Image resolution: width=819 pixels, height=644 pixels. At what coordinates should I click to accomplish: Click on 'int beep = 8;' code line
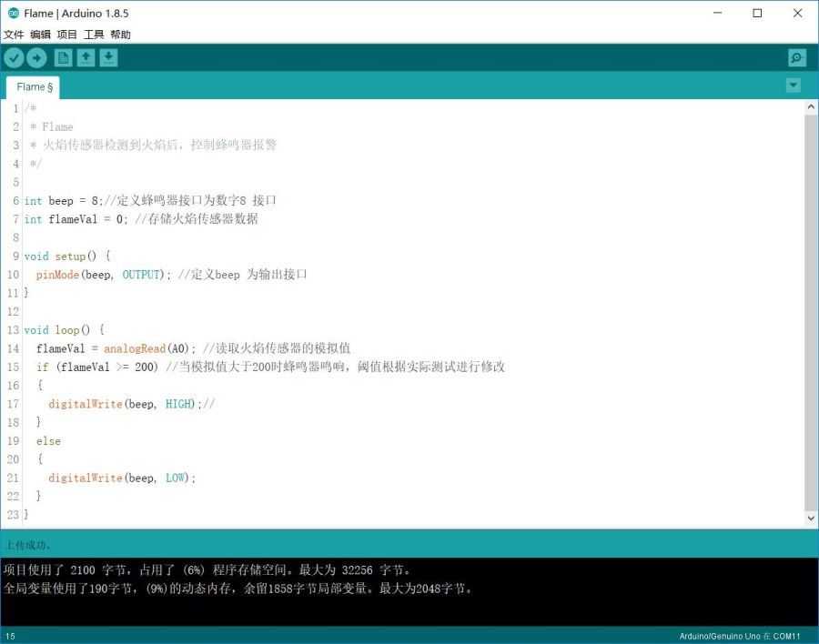click(63, 200)
